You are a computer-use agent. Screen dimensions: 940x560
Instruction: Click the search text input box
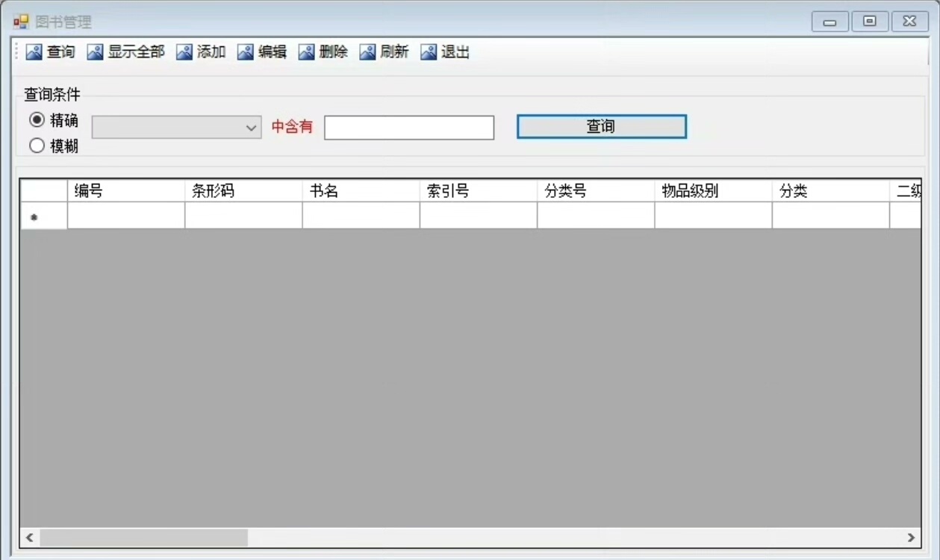coord(409,128)
